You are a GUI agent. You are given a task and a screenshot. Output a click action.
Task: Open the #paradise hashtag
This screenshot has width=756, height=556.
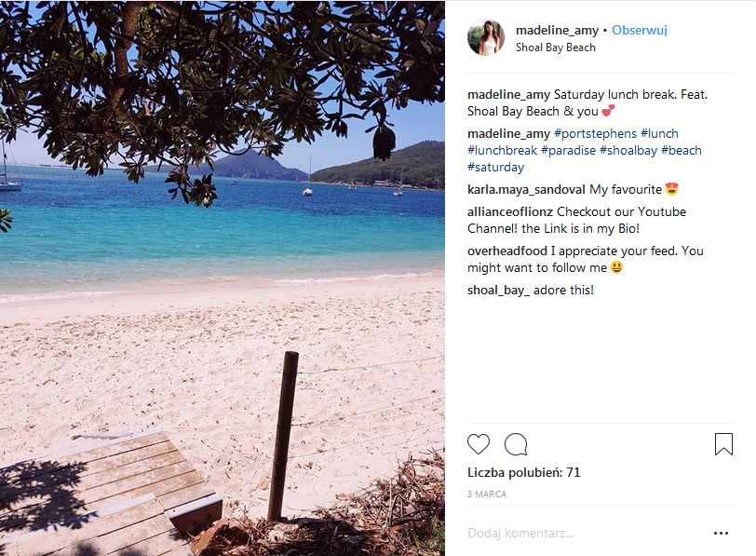coord(568,151)
